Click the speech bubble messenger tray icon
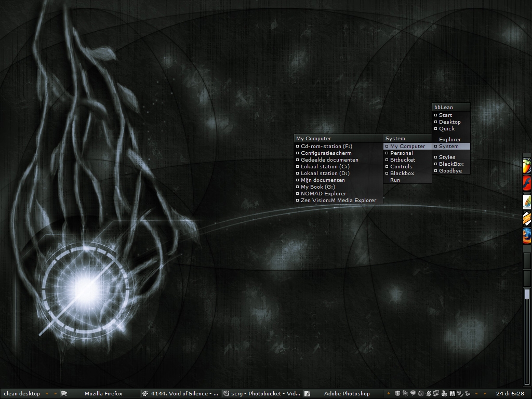532x399 pixels. 413,394
